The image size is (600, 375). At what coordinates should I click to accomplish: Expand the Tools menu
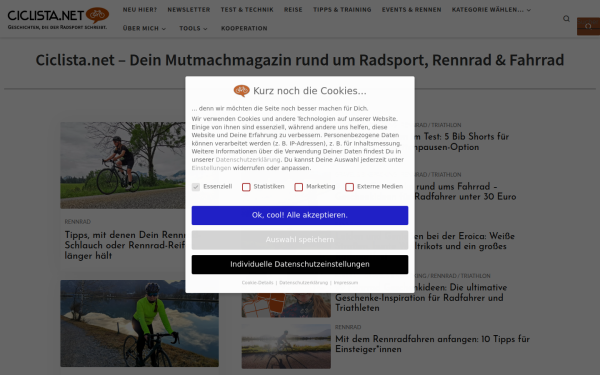pos(193,28)
